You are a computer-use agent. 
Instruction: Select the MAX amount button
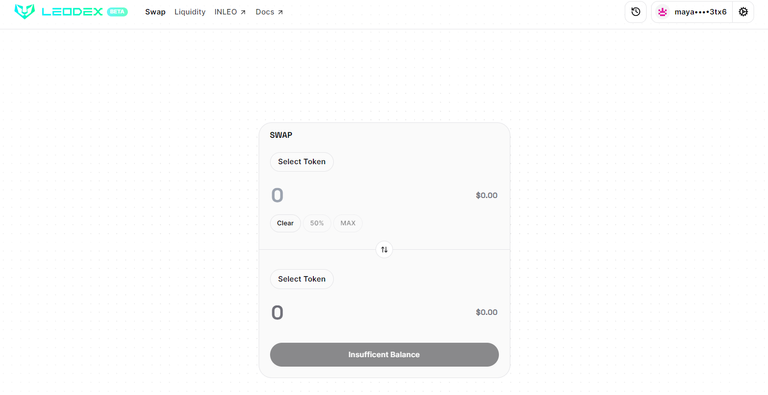pyautogui.click(x=348, y=223)
